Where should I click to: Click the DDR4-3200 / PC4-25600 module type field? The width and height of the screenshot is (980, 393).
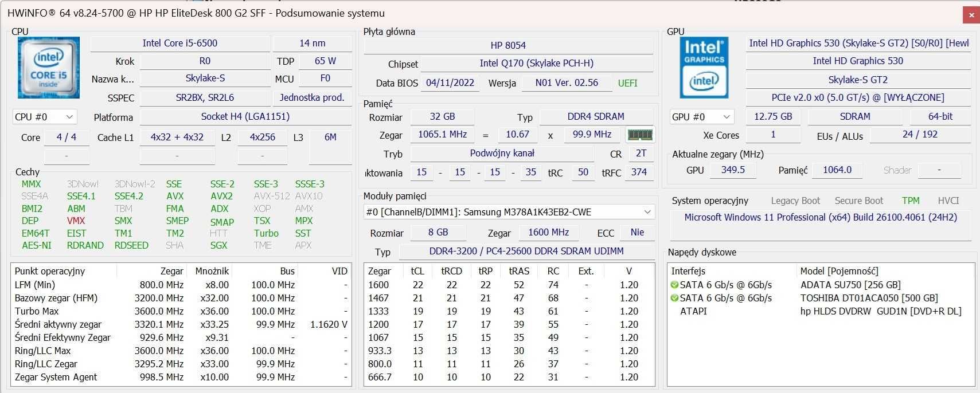tap(526, 251)
